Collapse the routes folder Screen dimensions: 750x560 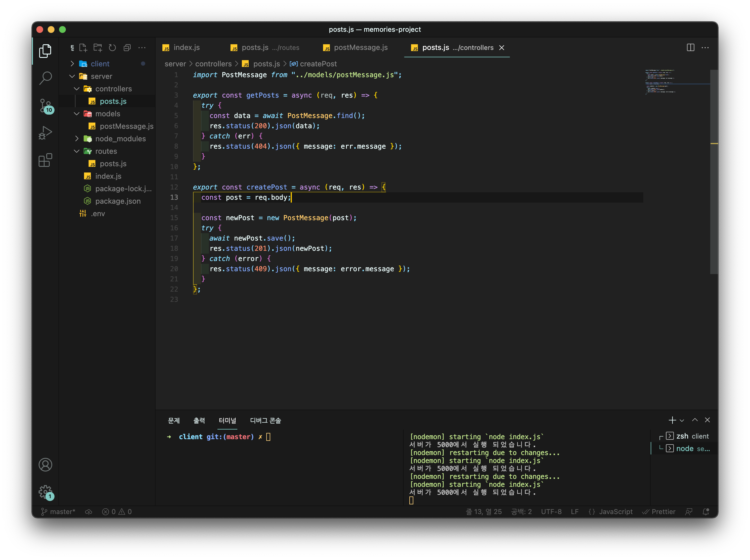[x=107, y=151]
